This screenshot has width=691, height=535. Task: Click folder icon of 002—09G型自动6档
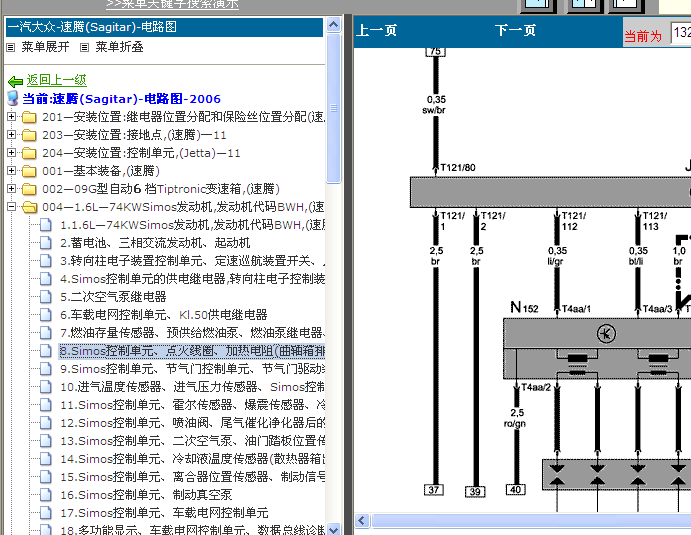tap(29, 189)
